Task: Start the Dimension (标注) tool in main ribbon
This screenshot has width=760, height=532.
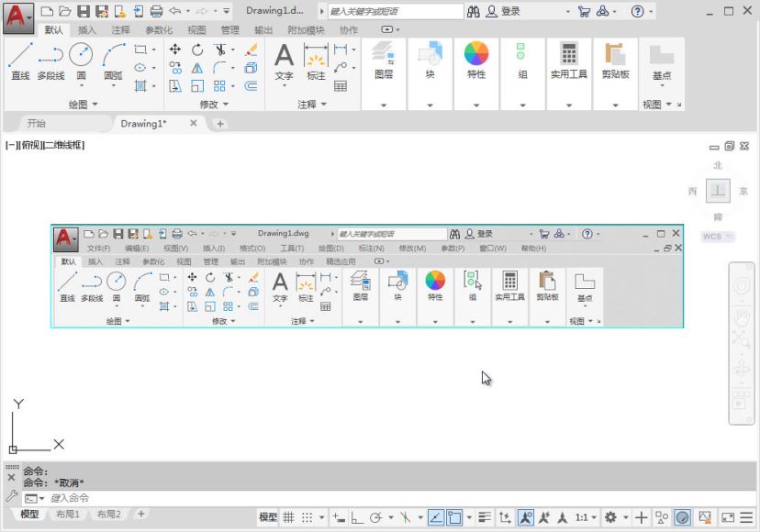Action: coord(316,62)
